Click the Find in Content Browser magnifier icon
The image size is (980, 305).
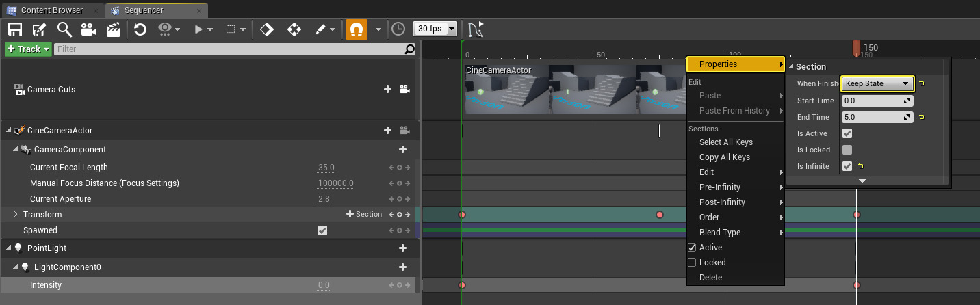[64, 29]
